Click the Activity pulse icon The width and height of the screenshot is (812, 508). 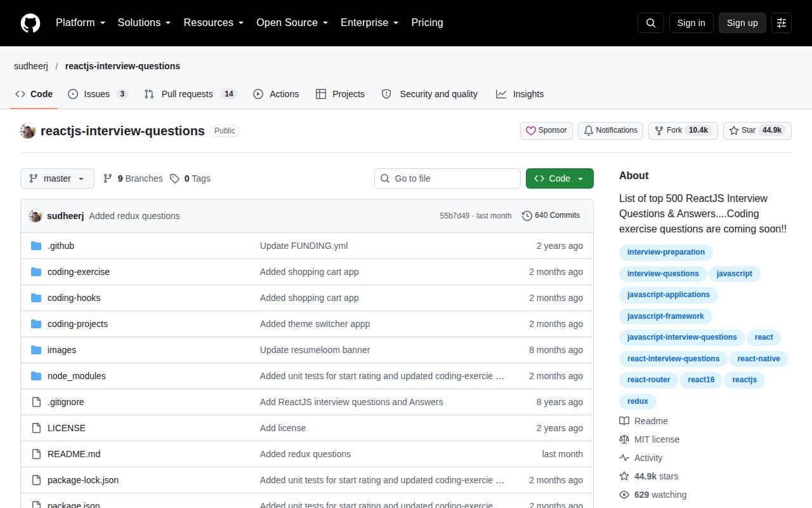624,458
